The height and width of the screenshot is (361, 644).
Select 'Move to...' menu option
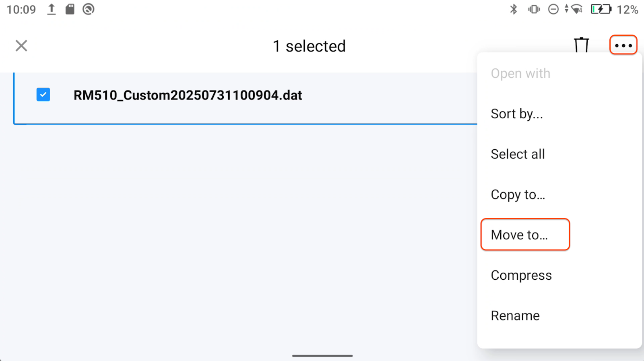(519, 235)
